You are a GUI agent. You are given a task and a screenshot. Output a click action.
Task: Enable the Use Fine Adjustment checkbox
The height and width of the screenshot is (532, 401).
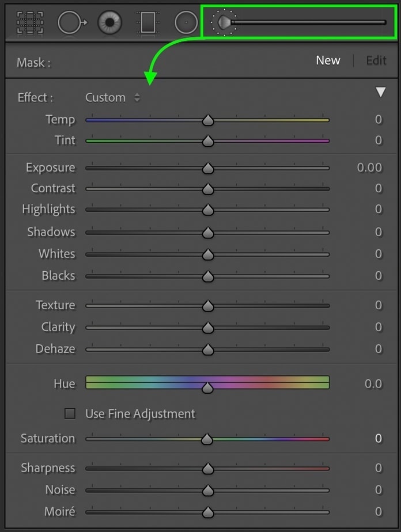70,413
